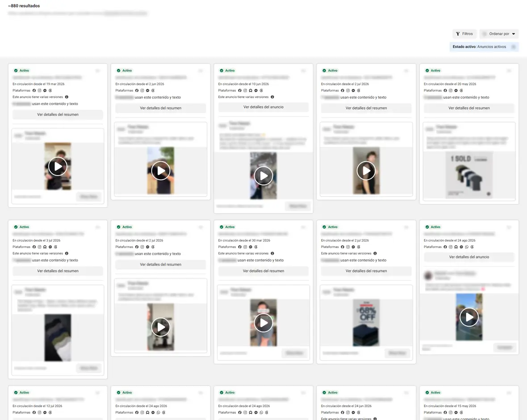Click Este anuncio tiene varias versiones in 19 mar 2026 card
Viewport: 527px width, 420px height.
pos(38,97)
